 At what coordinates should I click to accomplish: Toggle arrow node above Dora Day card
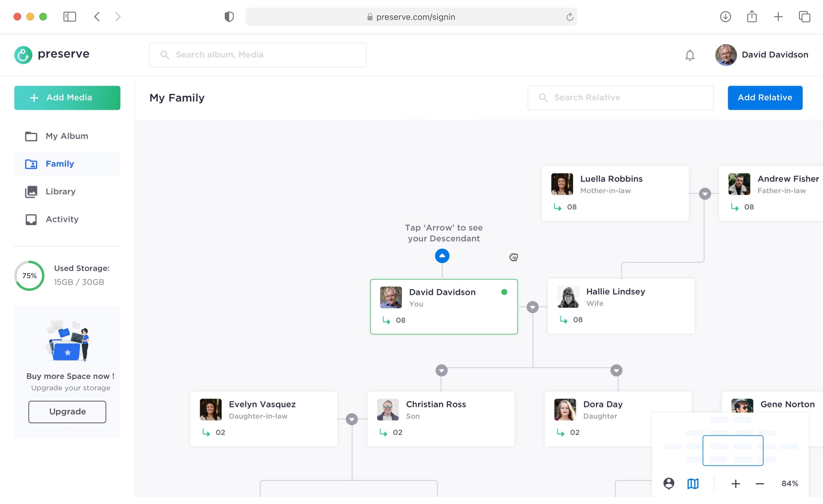click(x=616, y=370)
